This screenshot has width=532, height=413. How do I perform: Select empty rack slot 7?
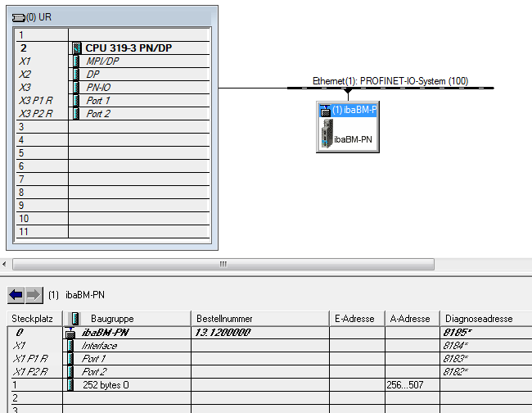coord(113,179)
